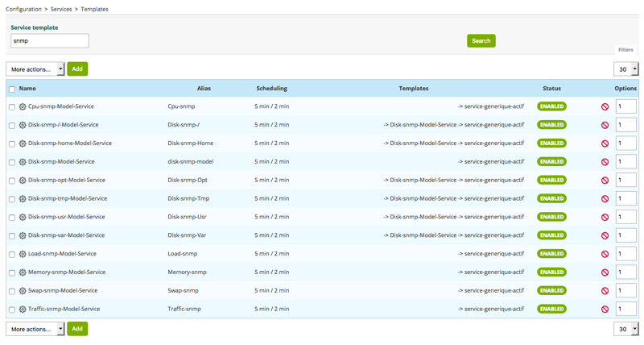Click the gear icon beside Disk-snmp-opt-Model-Service
644x345 pixels.
[x=23, y=181]
